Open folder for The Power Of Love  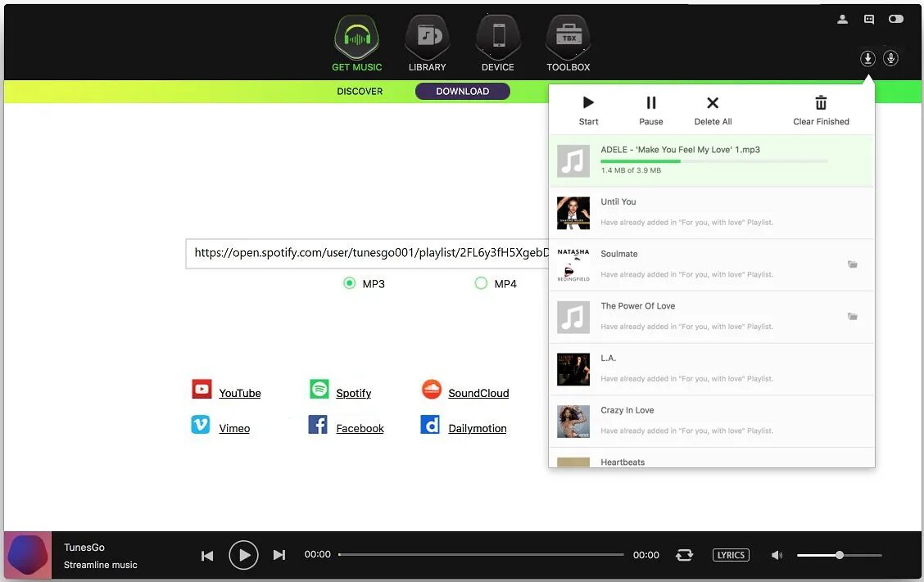pos(852,316)
